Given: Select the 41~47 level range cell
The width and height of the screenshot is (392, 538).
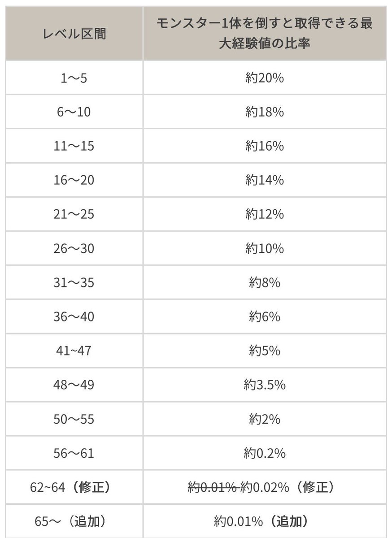Looking at the screenshot, I should (74, 351).
